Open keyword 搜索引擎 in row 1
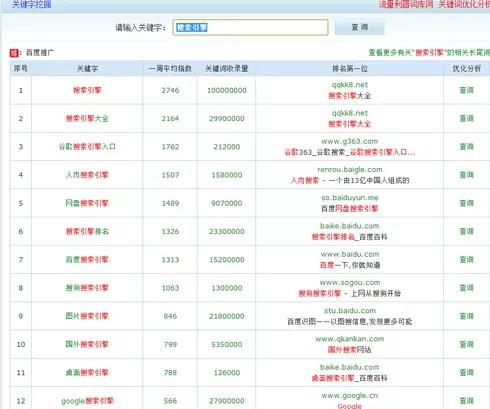 pos(87,90)
